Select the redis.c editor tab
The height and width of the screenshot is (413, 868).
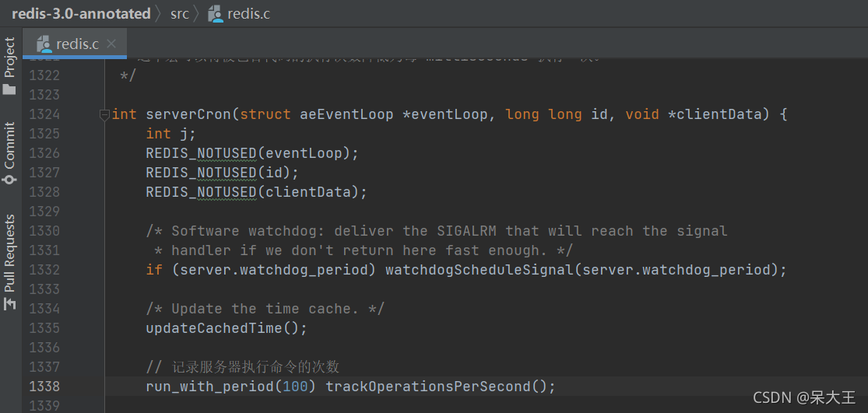point(75,44)
